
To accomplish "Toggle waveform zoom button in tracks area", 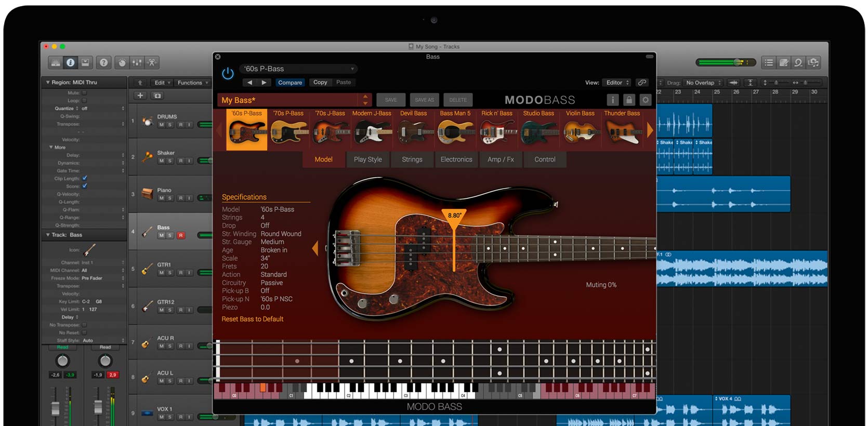I will [733, 83].
